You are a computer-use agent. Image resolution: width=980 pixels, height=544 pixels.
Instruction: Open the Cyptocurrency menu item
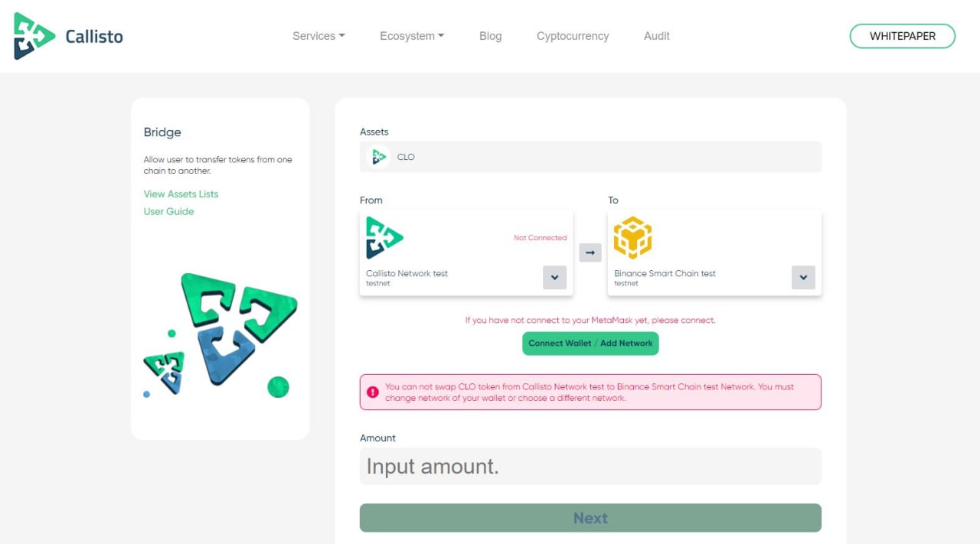click(573, 36)
